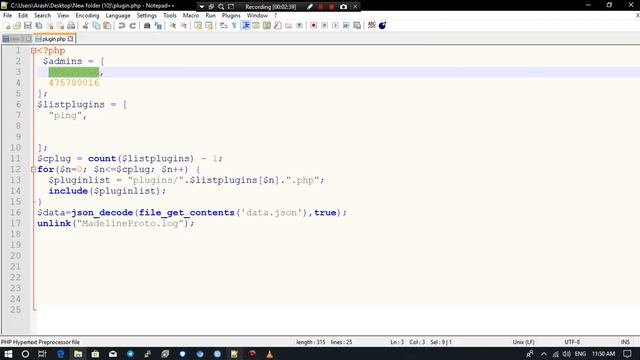Screen dimensions: 640x360
Task: Redo the edit via toolbar arrow
Action: coord(132,26)
